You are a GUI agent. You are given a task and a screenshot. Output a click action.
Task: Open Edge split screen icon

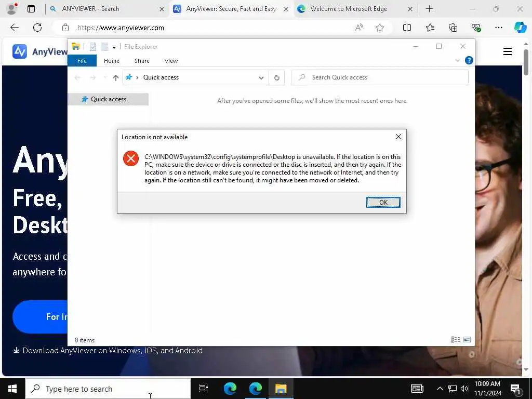[407, 28]
